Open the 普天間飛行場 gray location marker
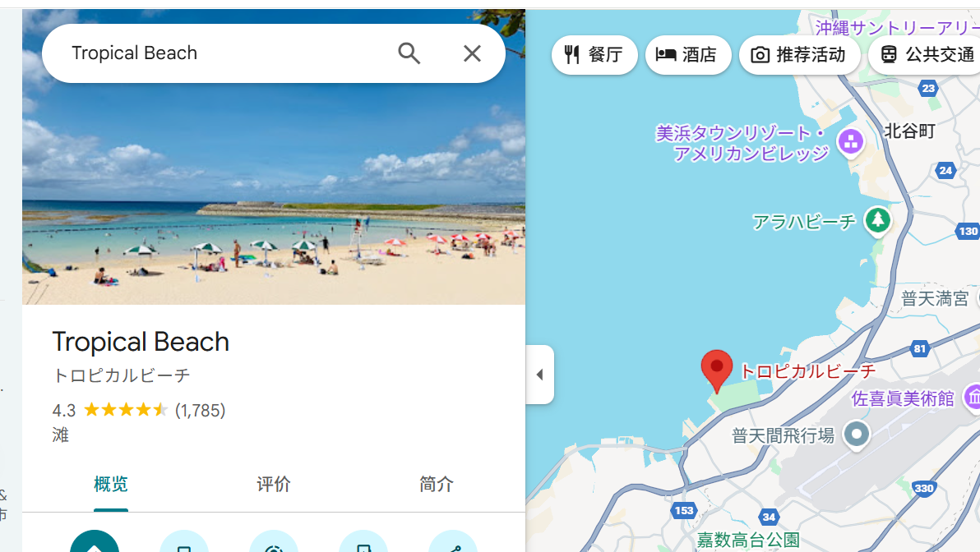The width and height of the screenshot is (980, 552). click(x=856, y=435)
